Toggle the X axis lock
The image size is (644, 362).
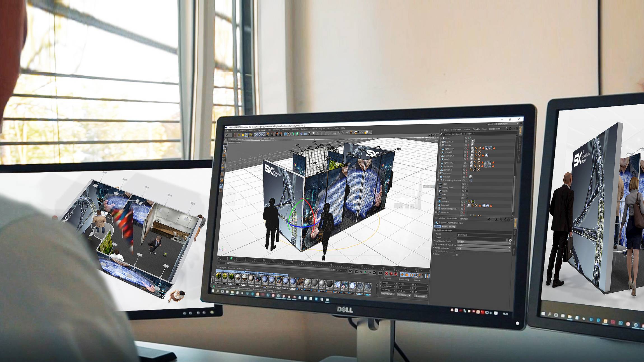(x=256, y=135)
